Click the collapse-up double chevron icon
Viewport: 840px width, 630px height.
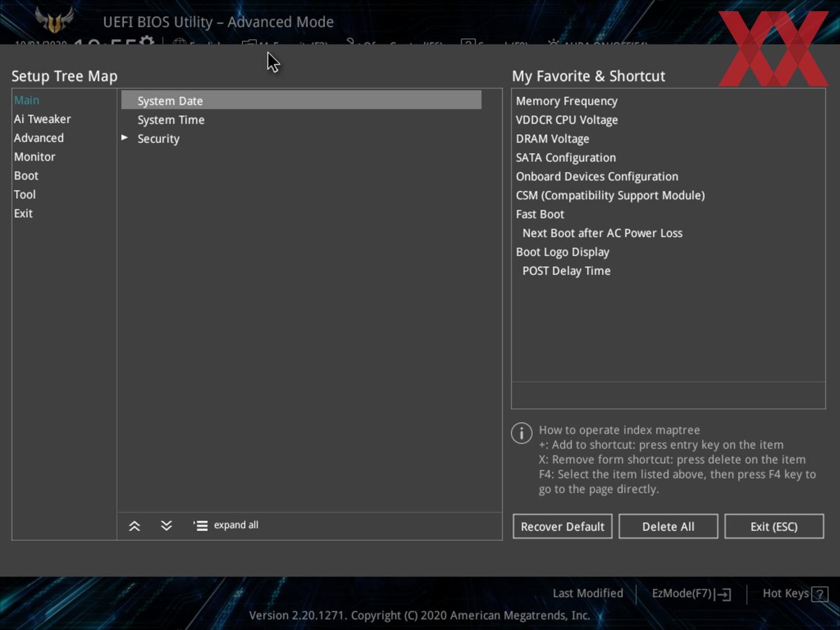134,526
